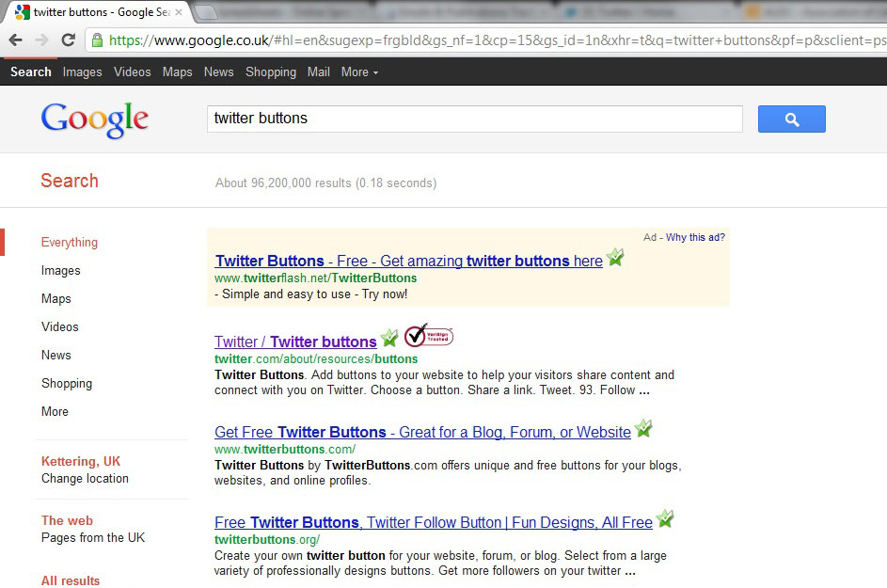887x588 pixels.
Task: Click the VeriSign Trusted checkmark badge
Action: click(428, 336)
